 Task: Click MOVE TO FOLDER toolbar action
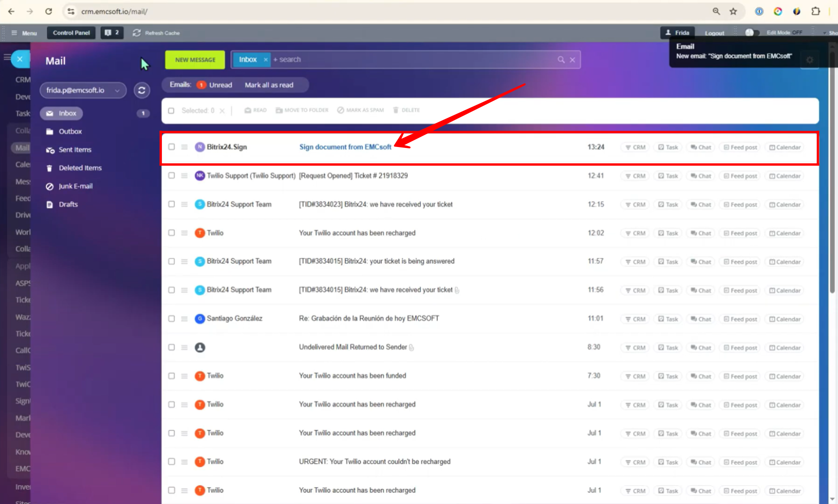[x=302, y=110]
